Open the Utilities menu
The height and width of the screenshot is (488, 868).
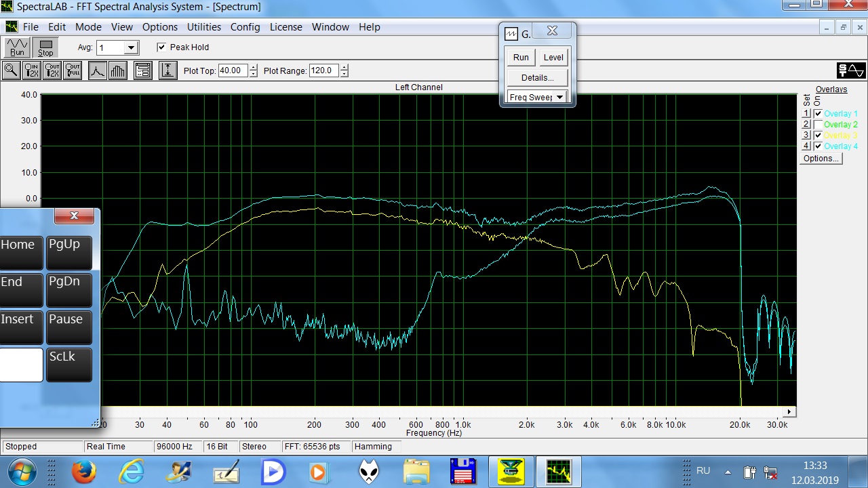coord(204,27)
